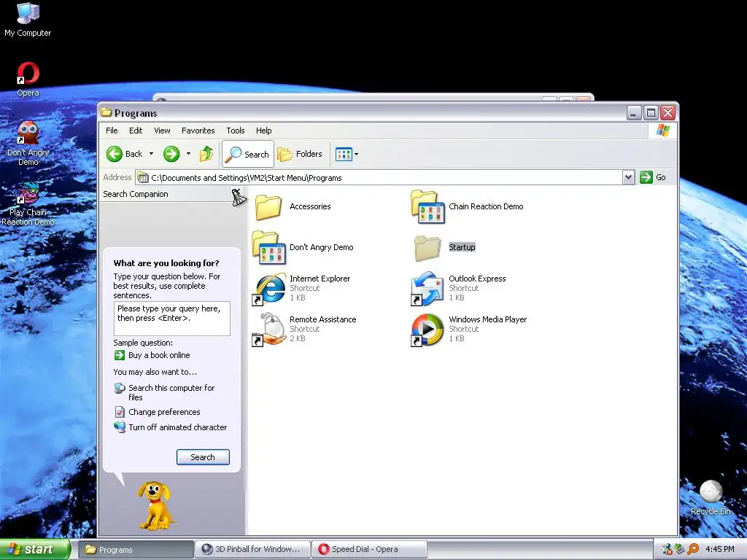Image resolution: width=747 pixels, height=560 pixels.
Task: Expand the address bar dropdown
Action: [628, 177]
